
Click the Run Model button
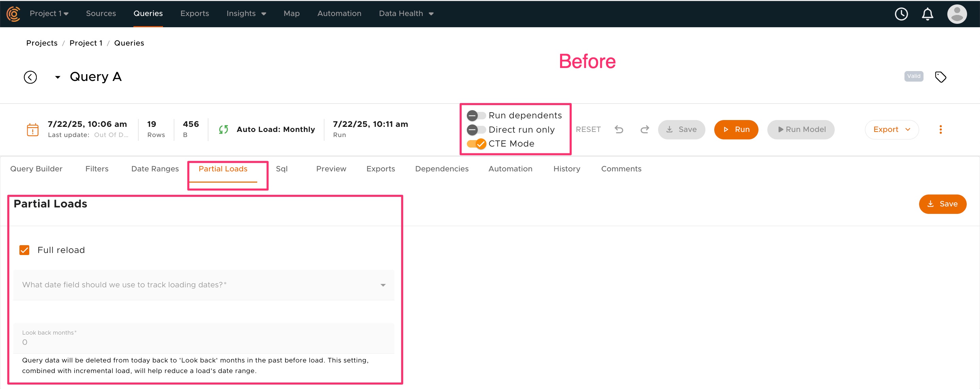[x=801, y=129]
